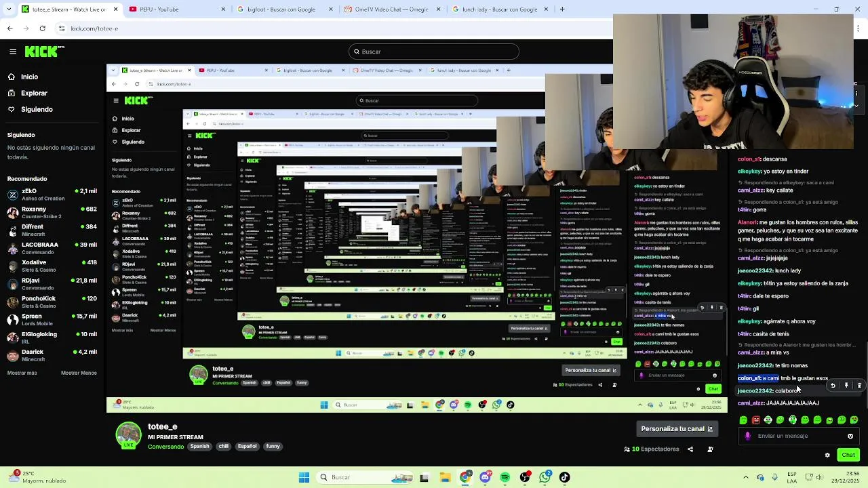Click the Inicio sidebar link
Viewport: 868px width, 488px height.
click(x=29, y=77)
